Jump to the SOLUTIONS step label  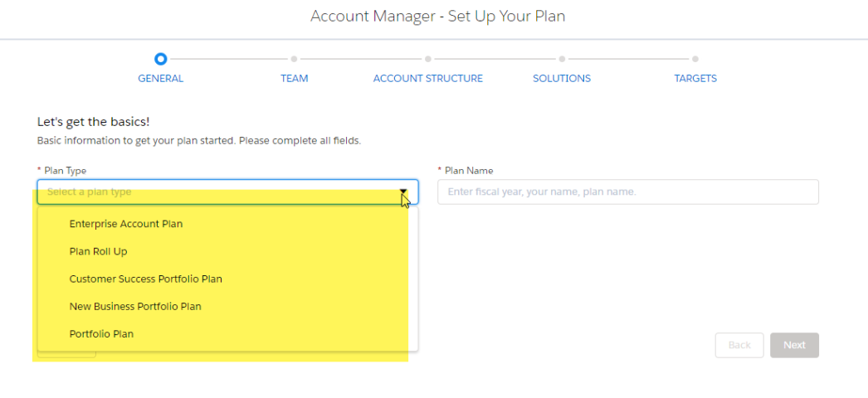click(x=562, y=79)
